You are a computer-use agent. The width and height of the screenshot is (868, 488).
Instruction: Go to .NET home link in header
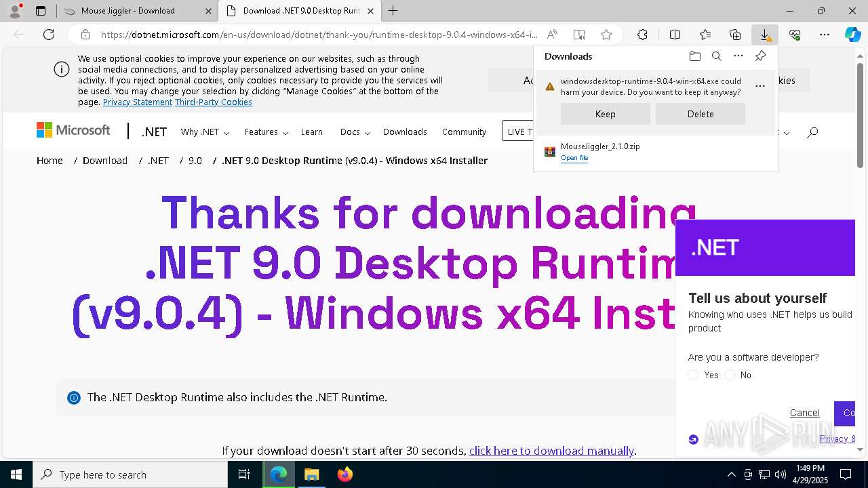coord(154,132)
